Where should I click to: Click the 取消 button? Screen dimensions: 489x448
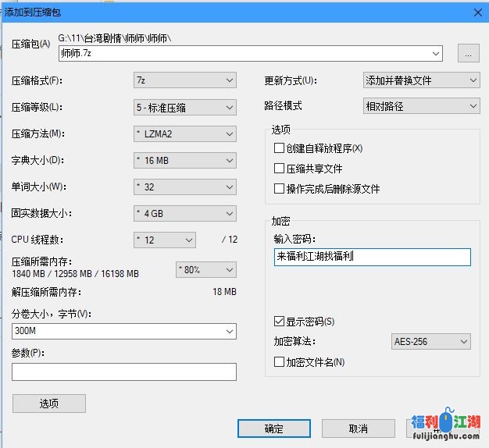pos(358,428)
